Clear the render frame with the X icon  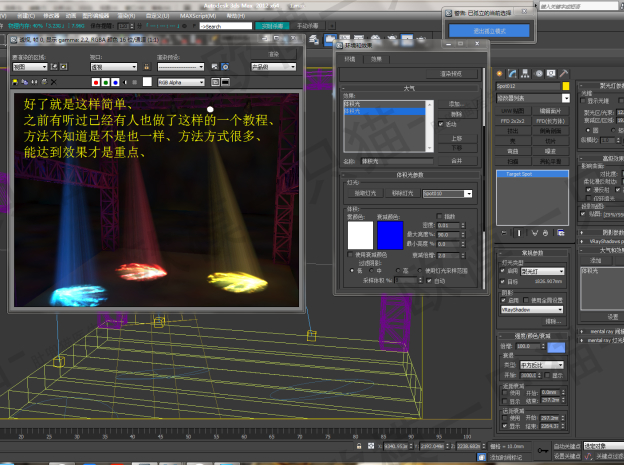pyautogui.click(x=54, y=82)
